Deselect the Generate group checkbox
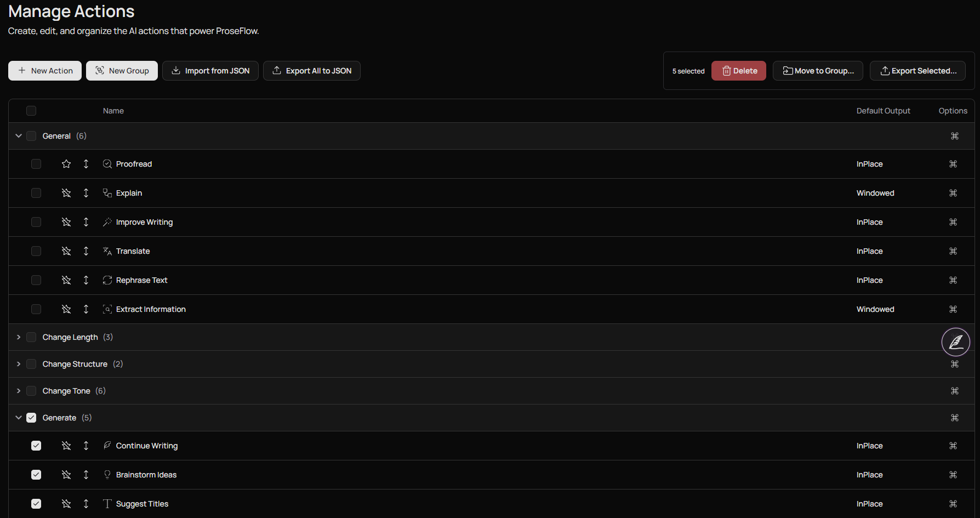 (31, 418)
